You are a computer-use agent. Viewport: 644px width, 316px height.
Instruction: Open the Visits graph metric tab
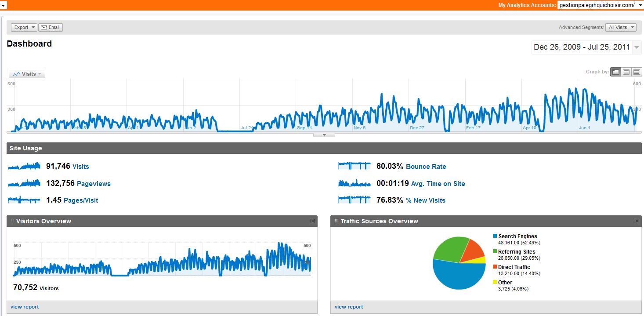pos(27,74)
